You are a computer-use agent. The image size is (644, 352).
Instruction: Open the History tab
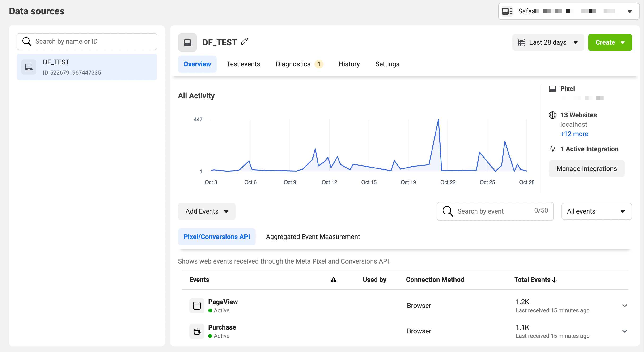tap(349, 64)
